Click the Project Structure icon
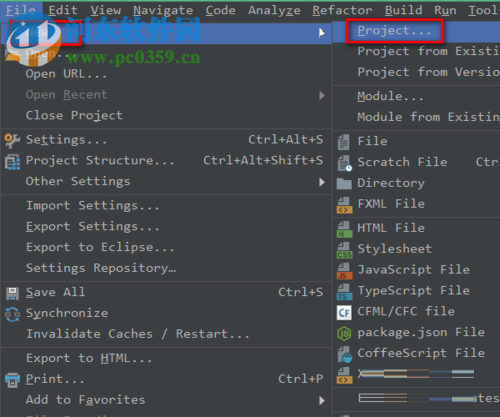Image resolution: width=500 pixels, height=417 pixels. [x=12, y=162]
